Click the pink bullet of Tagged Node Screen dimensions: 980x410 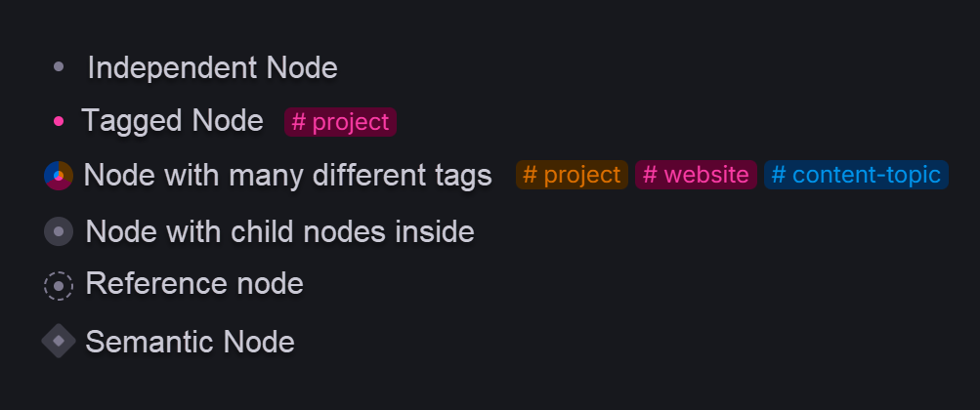point(59,121)
